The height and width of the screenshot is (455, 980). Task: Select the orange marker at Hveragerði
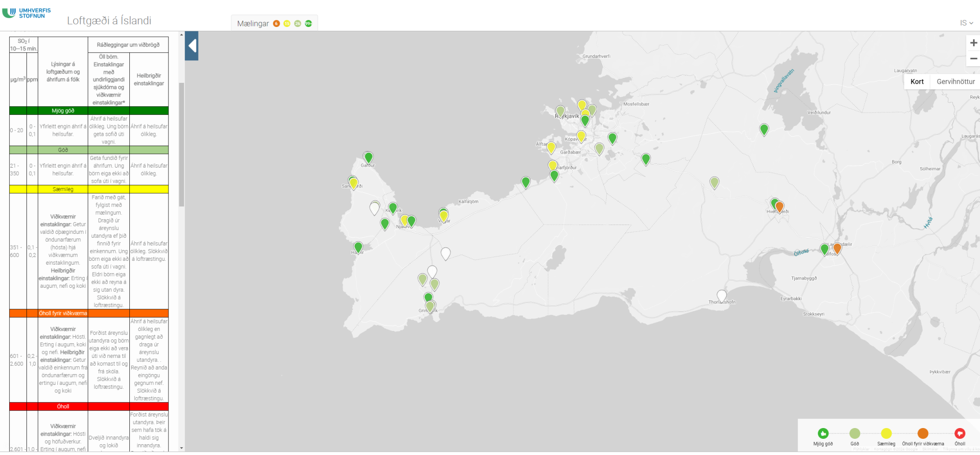[780, 206]
